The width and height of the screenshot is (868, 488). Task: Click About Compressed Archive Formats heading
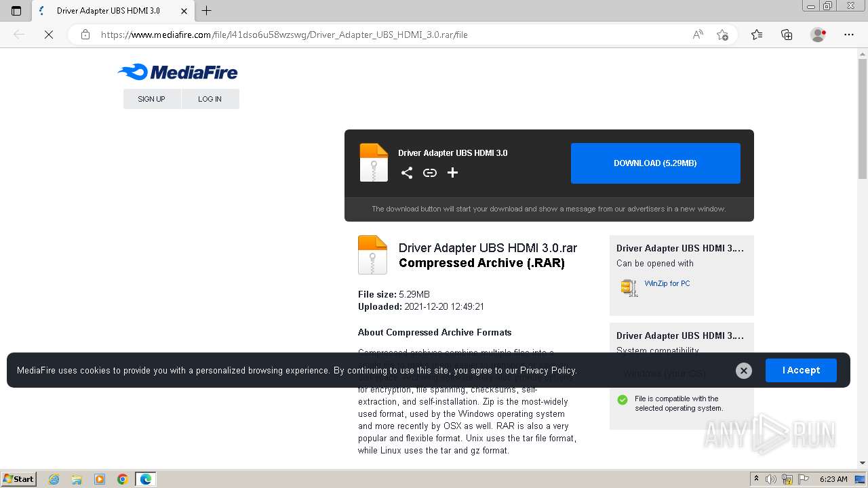435,332
